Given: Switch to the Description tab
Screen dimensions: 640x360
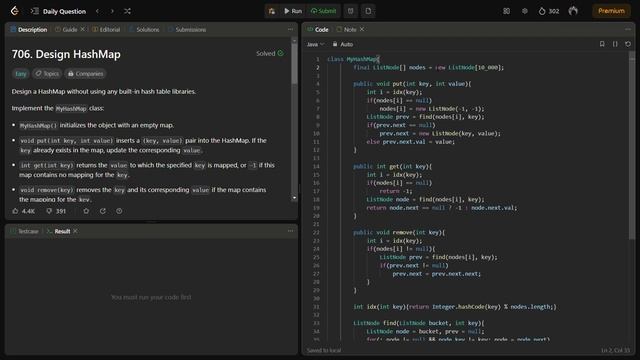Looking at the screenshot, I should tap(29, 29).
